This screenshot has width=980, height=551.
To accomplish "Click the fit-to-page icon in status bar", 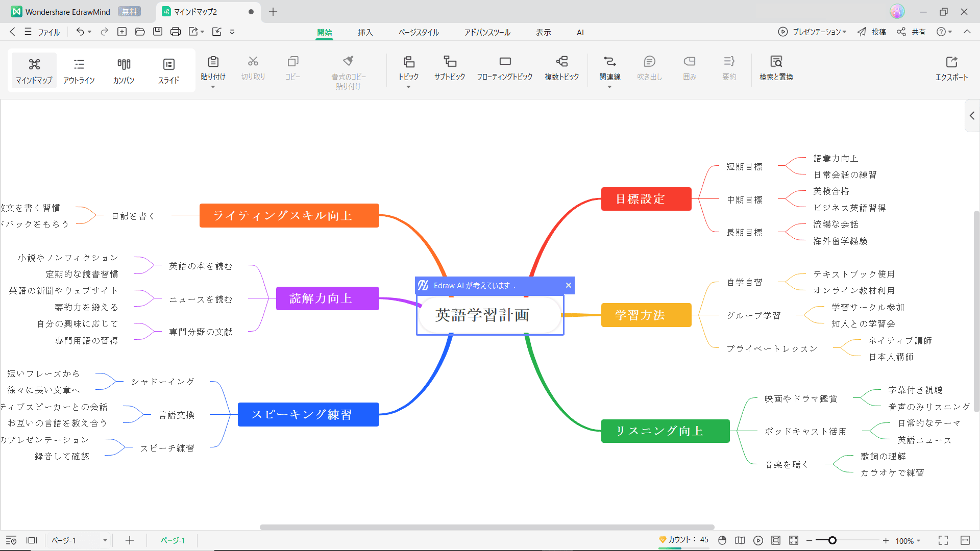I will coord(776,540).
